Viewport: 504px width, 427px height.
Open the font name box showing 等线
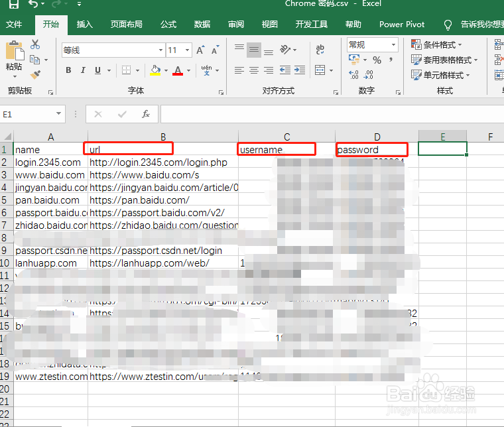click(x=113, y=50)
